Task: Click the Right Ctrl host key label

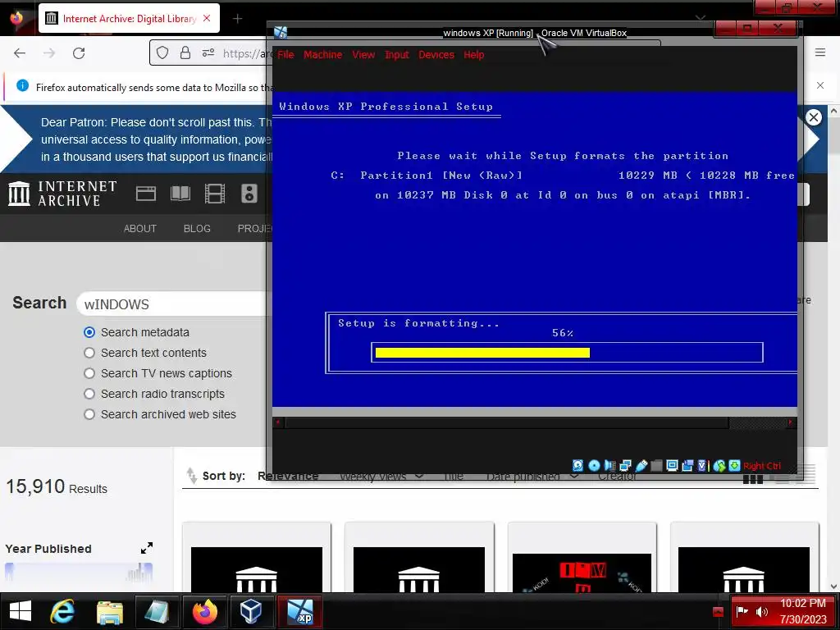Action: point(762,466)
